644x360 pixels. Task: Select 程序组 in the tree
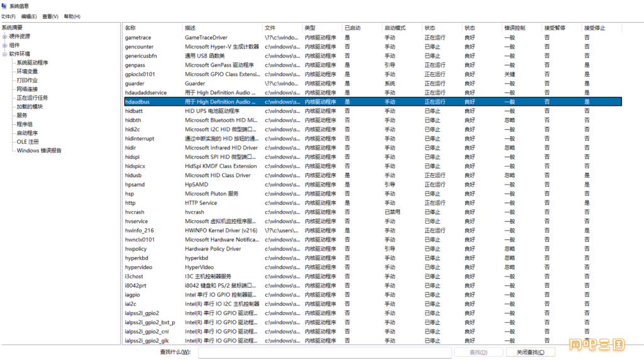coord(25,124)
